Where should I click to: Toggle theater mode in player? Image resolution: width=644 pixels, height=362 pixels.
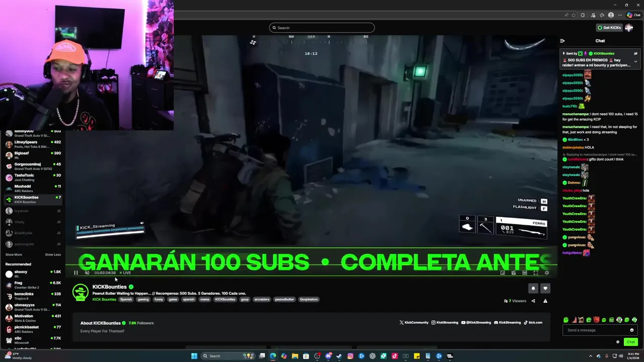pyautogui.click(x=525, y=273)
